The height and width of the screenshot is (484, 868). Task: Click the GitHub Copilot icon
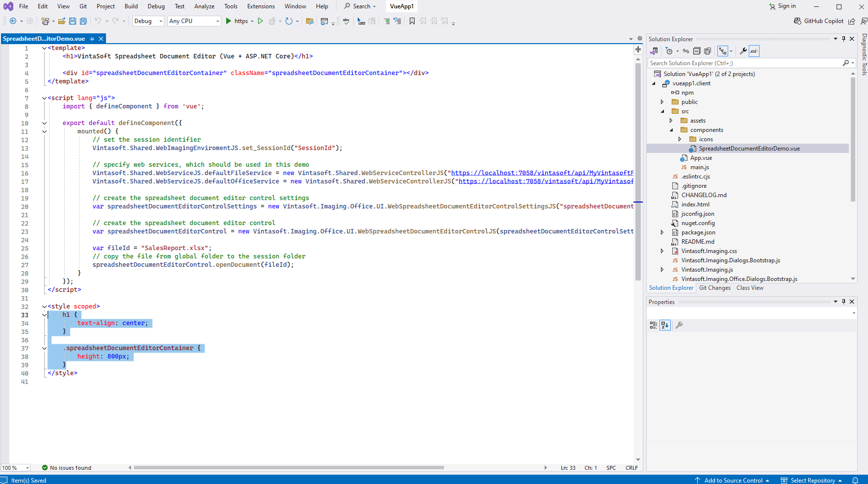click(x=798, y=21)
